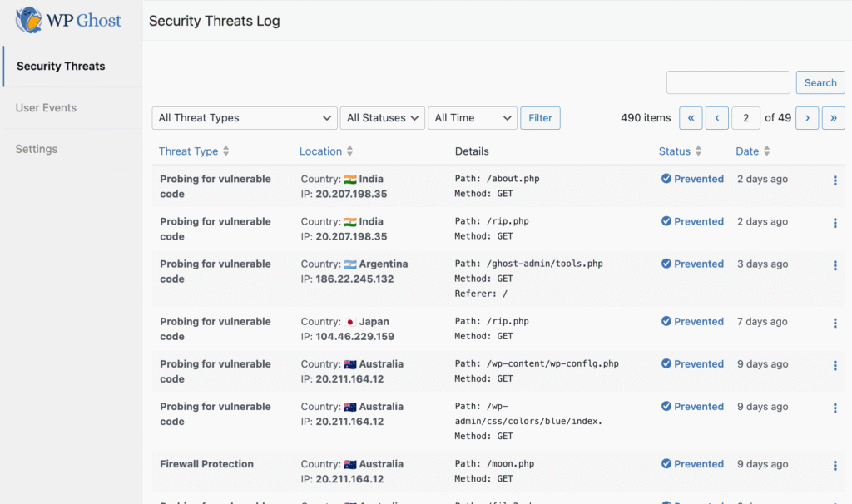
Task: Open actions menu for Japan /rip.php row
Action: click(835, 324)
